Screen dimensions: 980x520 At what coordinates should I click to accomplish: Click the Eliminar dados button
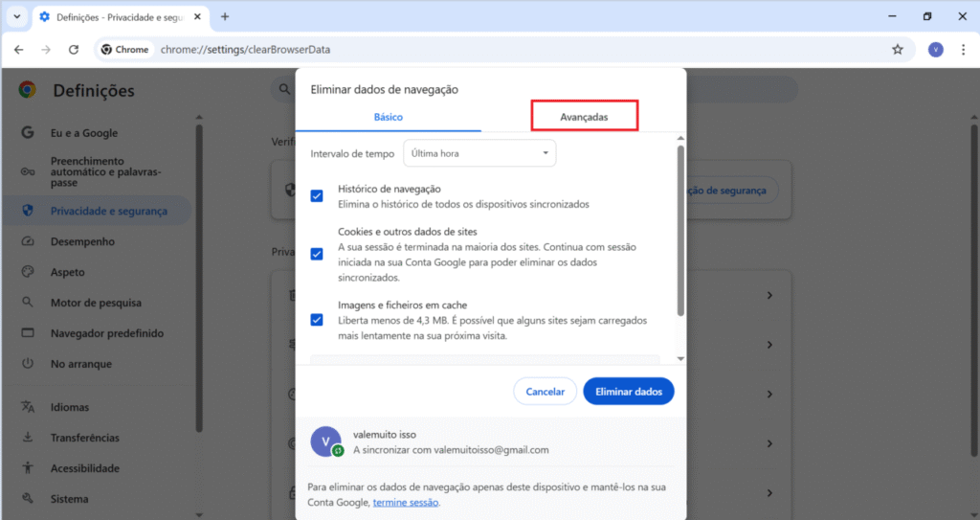coord(629,391)
